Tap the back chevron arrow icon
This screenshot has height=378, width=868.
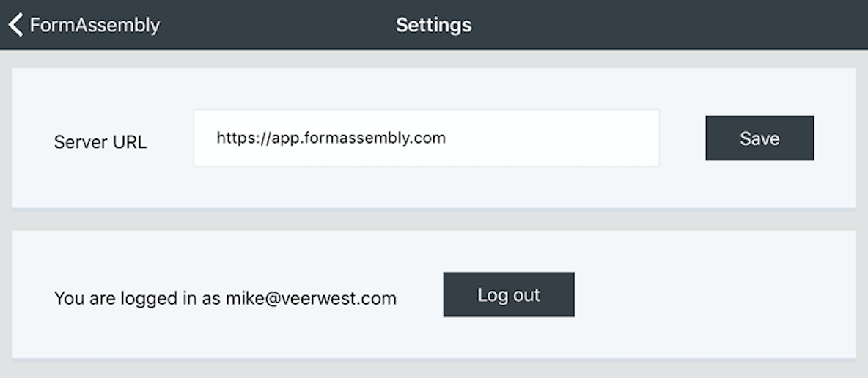point(15,25)
